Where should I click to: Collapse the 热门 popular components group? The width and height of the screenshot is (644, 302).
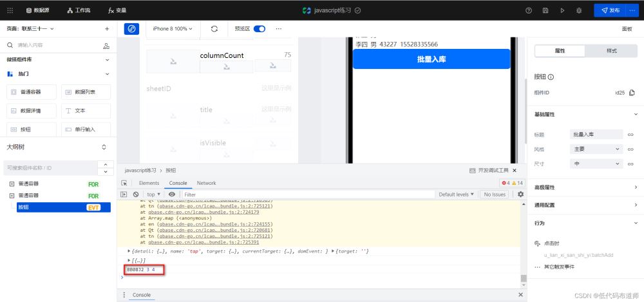[107, 74]
